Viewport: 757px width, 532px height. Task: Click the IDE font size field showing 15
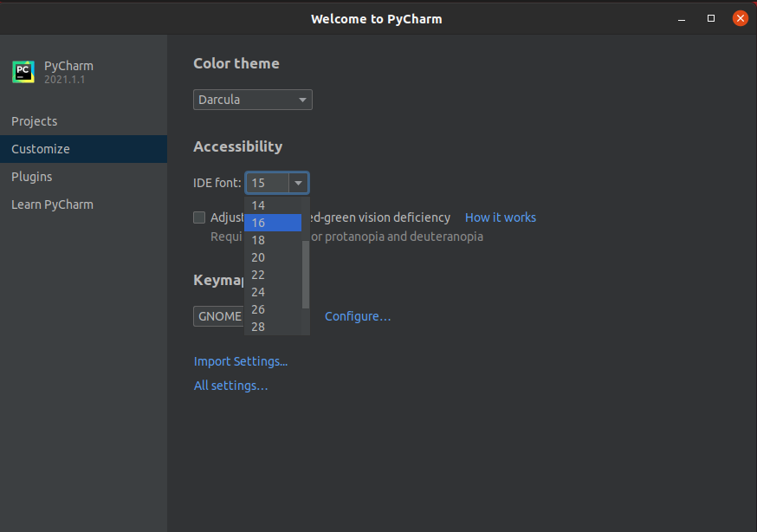(268, 183)
